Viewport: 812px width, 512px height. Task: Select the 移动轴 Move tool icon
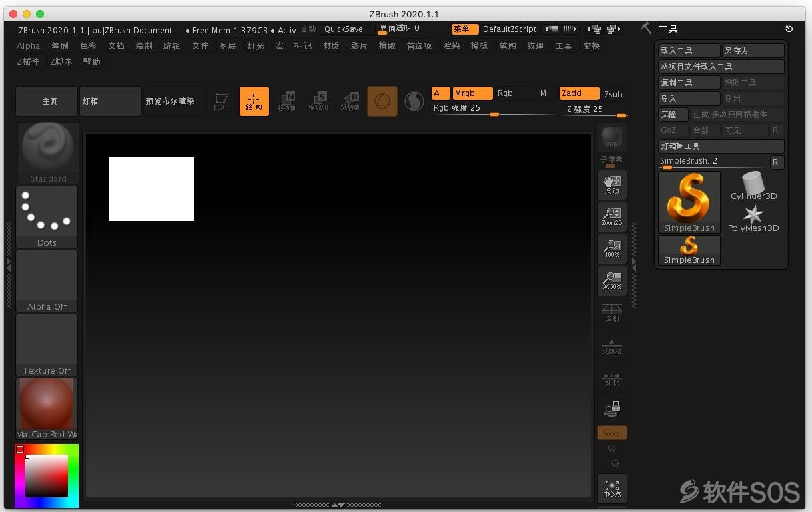(286, 101)
